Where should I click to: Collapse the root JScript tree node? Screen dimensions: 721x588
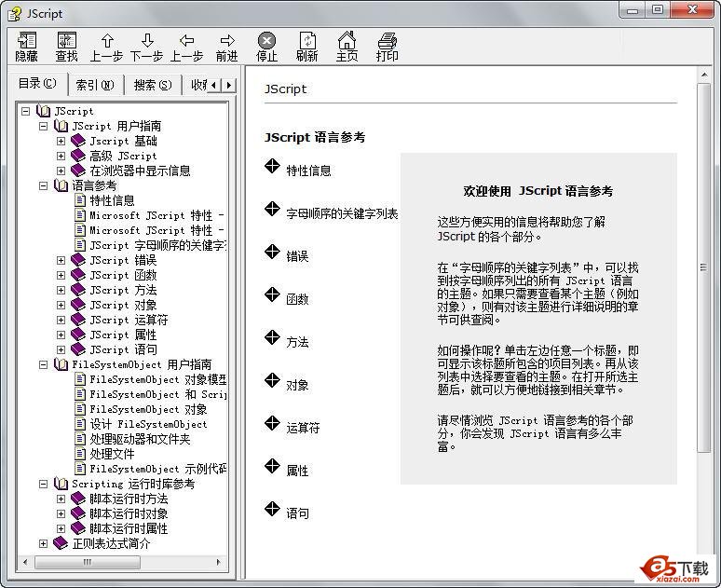(26, 111)
